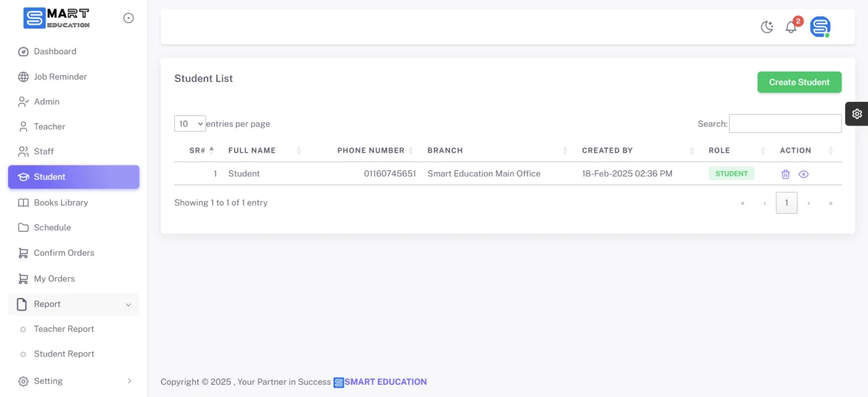Click the Search input field

point(785,124)
